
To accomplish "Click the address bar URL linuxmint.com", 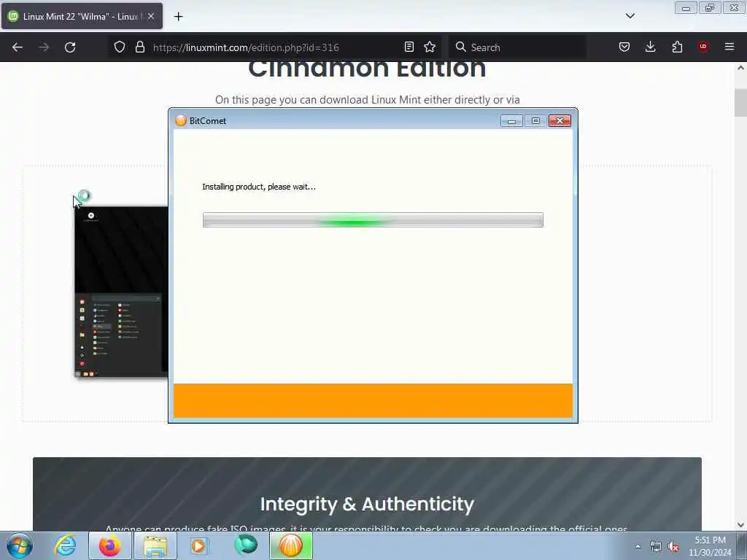I will (x=246, y=47).
